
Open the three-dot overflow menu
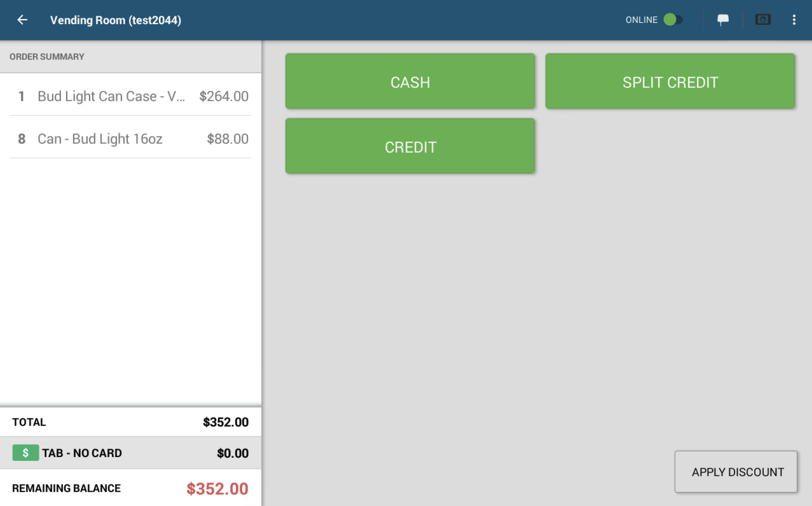[794, 20]
